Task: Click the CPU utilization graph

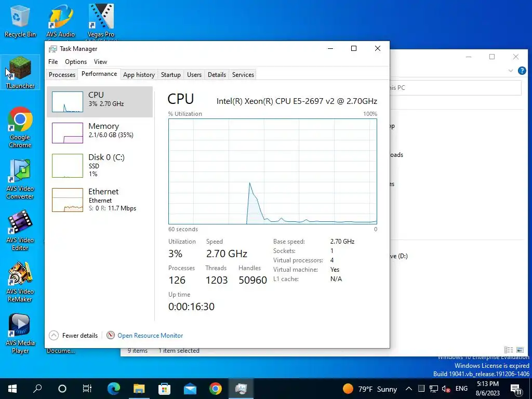Action: [272, 171]
